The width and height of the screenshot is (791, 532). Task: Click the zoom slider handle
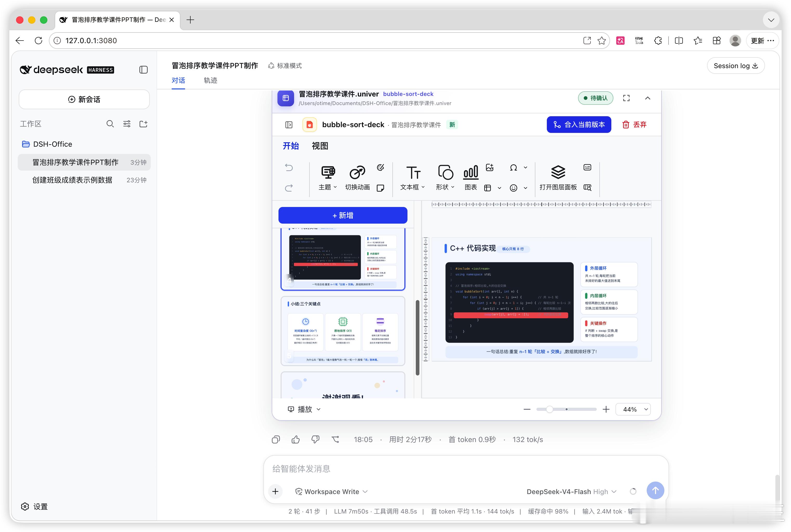tap(549, 409)
